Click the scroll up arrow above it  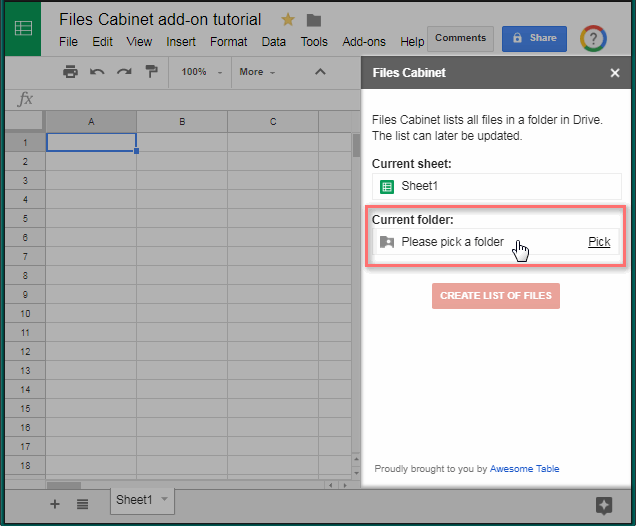(356, 459)
